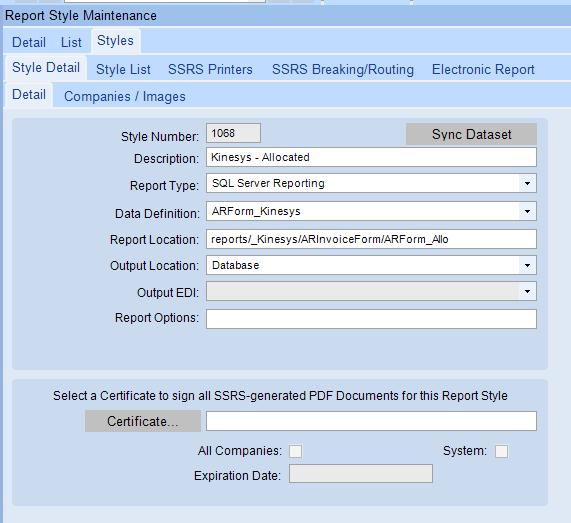Click the Sync Dataset button

pos(471,134)
